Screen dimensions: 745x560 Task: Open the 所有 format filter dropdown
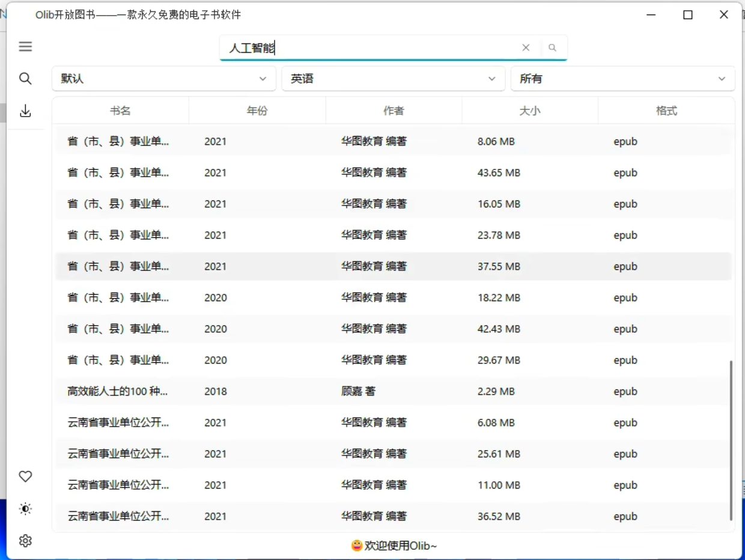pyautogui.click(x=623, y=78)
